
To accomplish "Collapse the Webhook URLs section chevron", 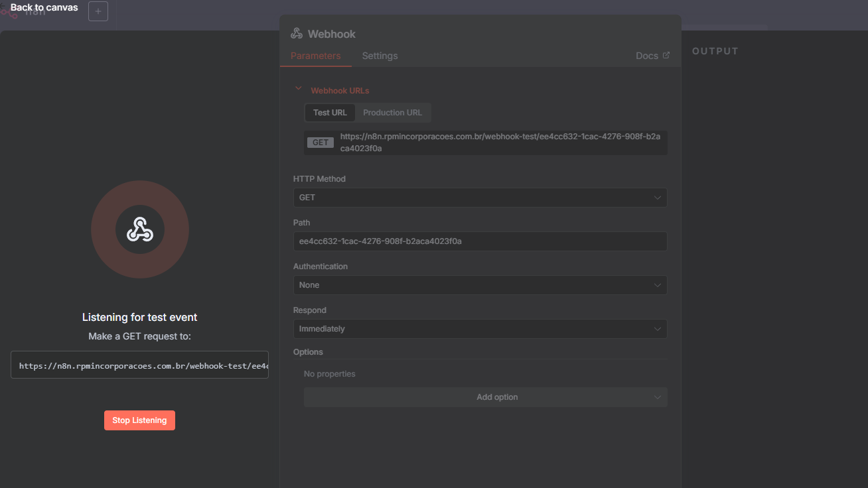I will click(x=299, y=89).
